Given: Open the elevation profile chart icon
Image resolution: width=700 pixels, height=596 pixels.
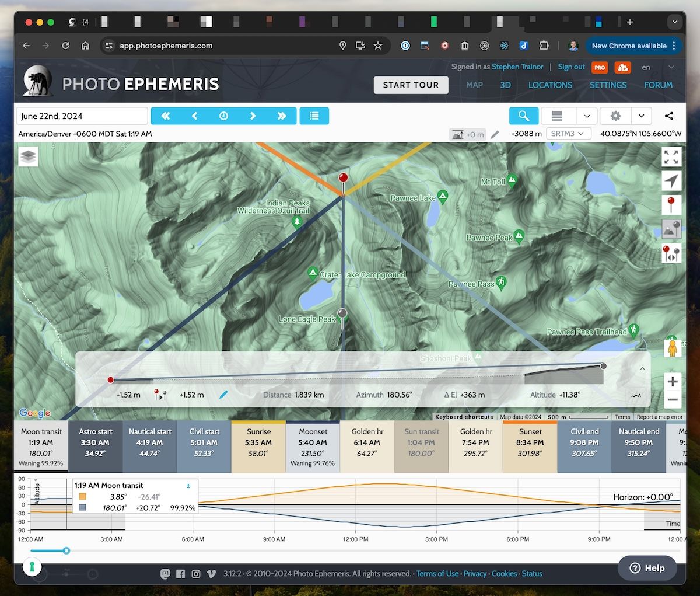Looking at the screenshot, I should point(635,395).
